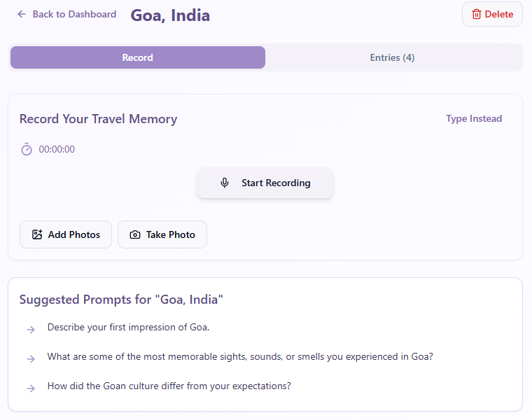The image size is (532, 420).
Task: Click arrow beside first impression prompt
Action: point(31,330)
